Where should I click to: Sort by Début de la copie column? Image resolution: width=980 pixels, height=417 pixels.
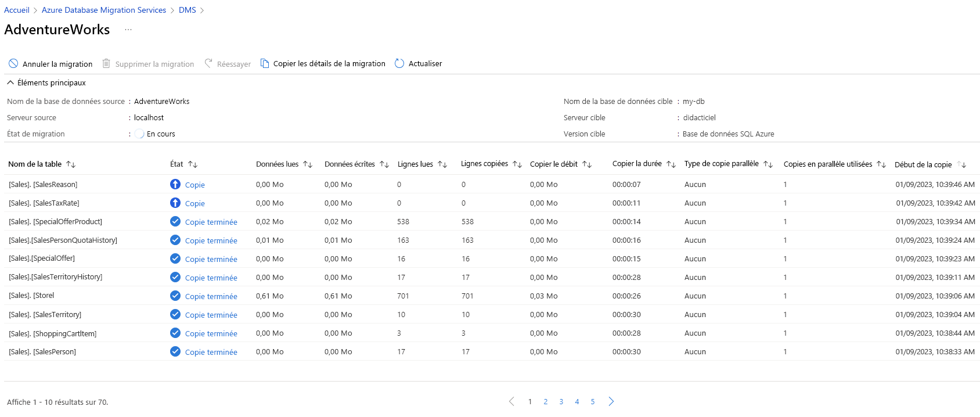click(961, 164)
